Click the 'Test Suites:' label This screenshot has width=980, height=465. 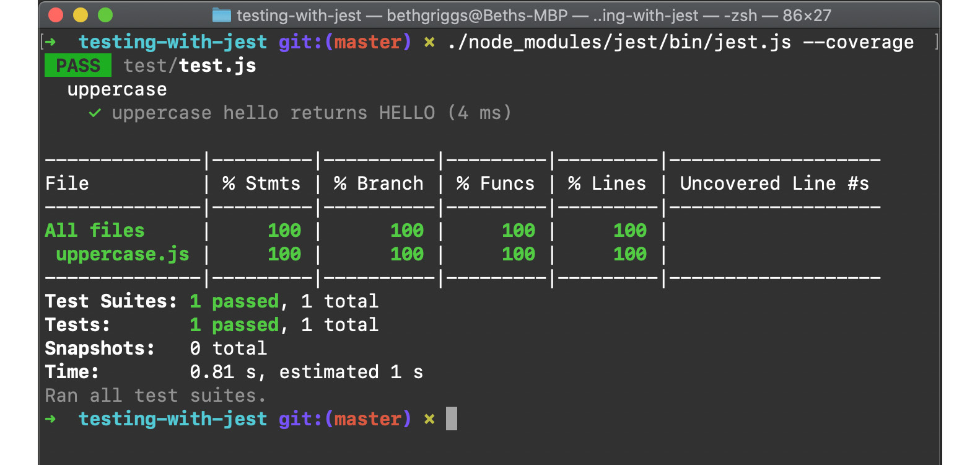coord(111,301)
